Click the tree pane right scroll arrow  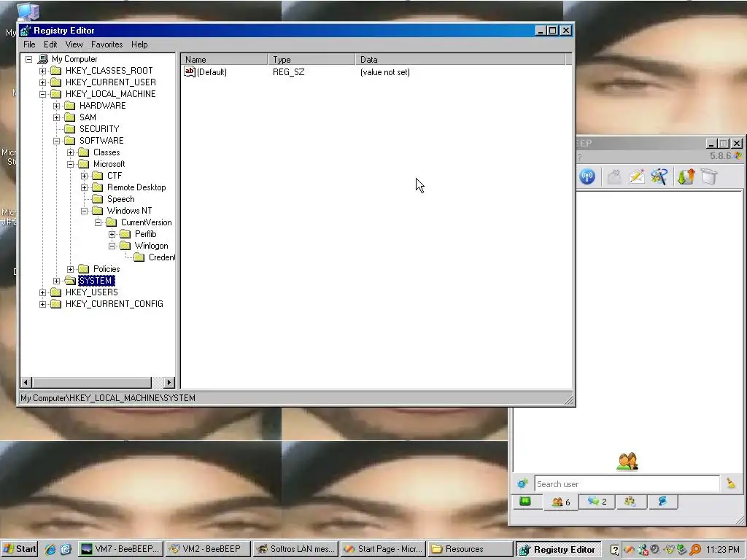coord(169,382)
